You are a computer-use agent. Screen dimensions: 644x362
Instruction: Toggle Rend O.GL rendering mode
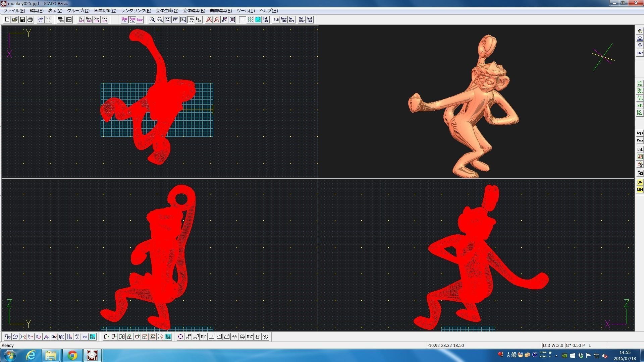pos(132,20)
